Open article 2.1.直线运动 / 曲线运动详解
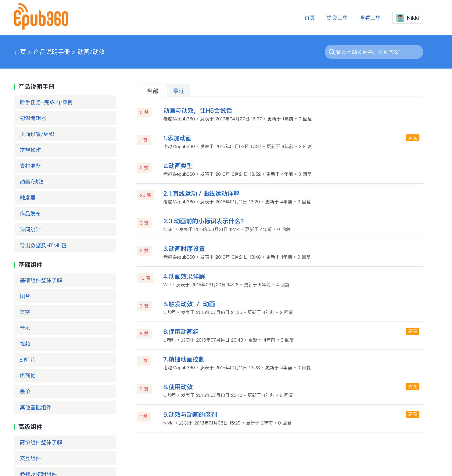The width and height of the screenshot is (452, 476). tap(201, 194)
